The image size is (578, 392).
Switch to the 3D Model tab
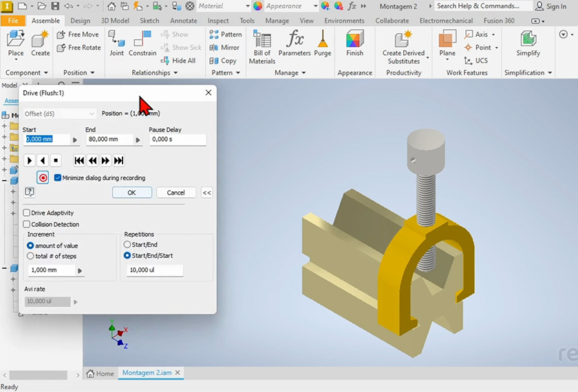pos(115,21)
